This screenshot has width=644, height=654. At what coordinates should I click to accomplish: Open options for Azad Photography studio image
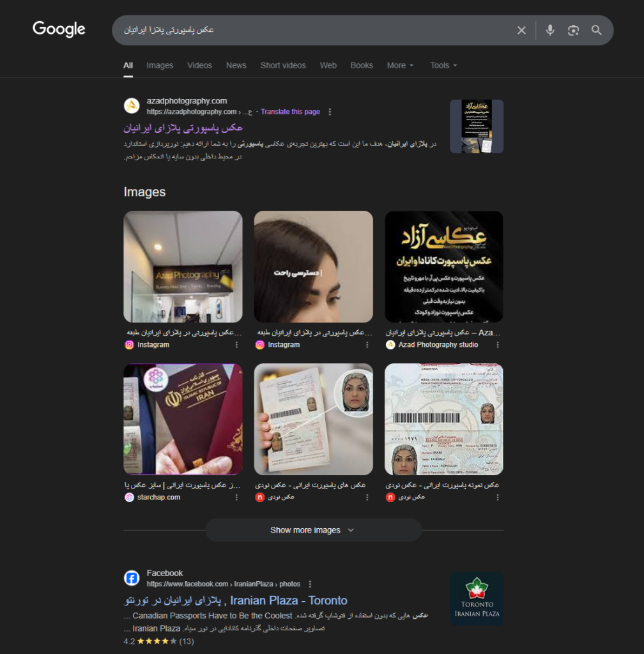tap(497, 344)
